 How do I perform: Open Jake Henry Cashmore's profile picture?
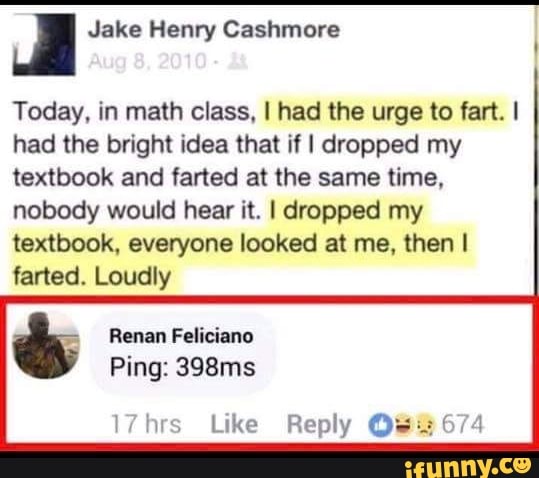pos(44,44)
